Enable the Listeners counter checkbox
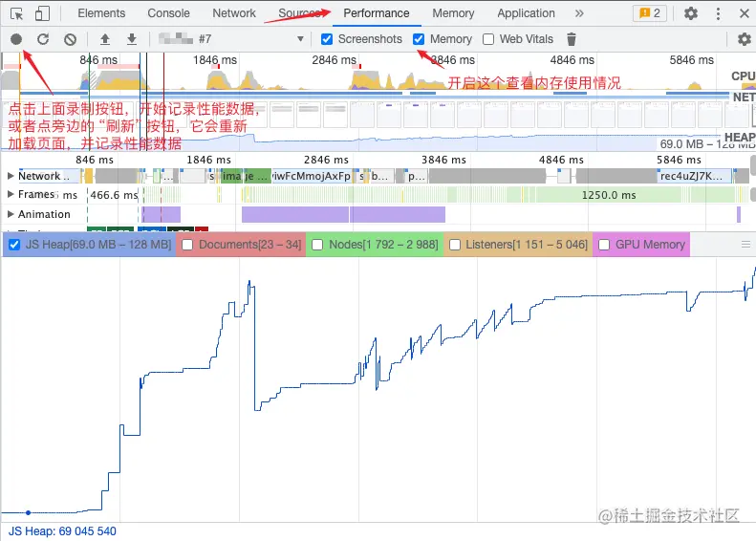756x541 pixels. tap(455, 245)
